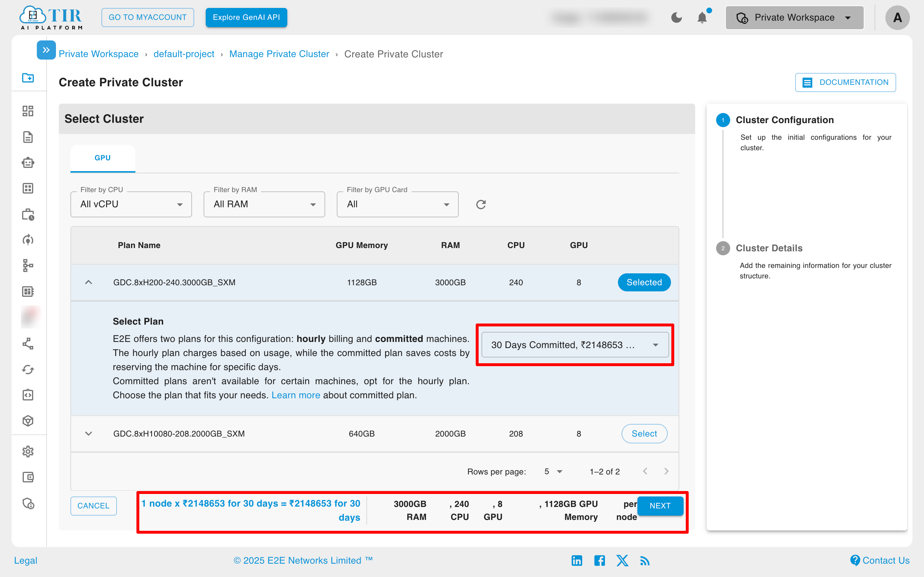
Task: Open the Filter by GPU Card dropdown
Action: [x=397, y=204]
